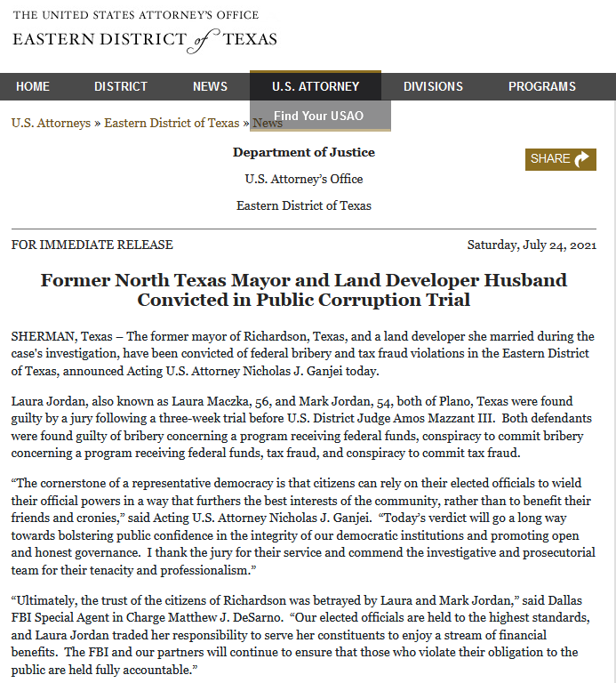Image resolution: width=616 pixels, height=683 pixels.
Task: Select the U.S. ATTORNEY navigation tab
Action: [x=316, y=85]
